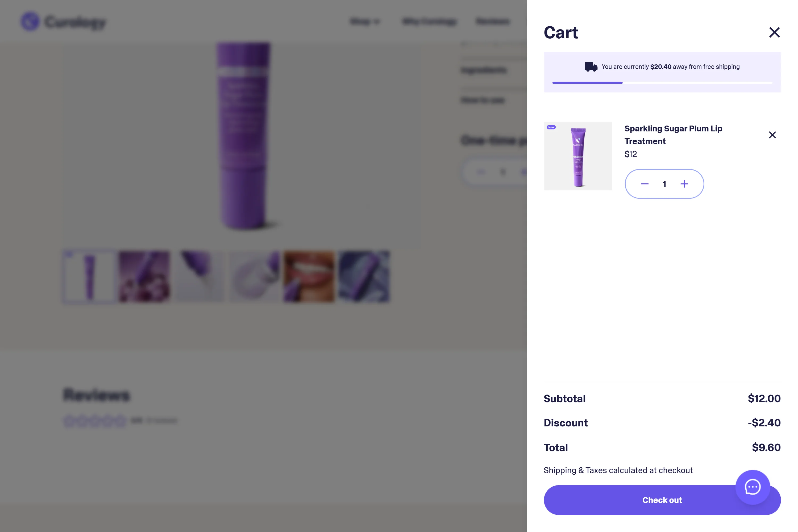The height and width of the screenshot is (532, 798).
Task: Open the Reviews navigation item
Action: pyautogui.click(x=493, y=22)
